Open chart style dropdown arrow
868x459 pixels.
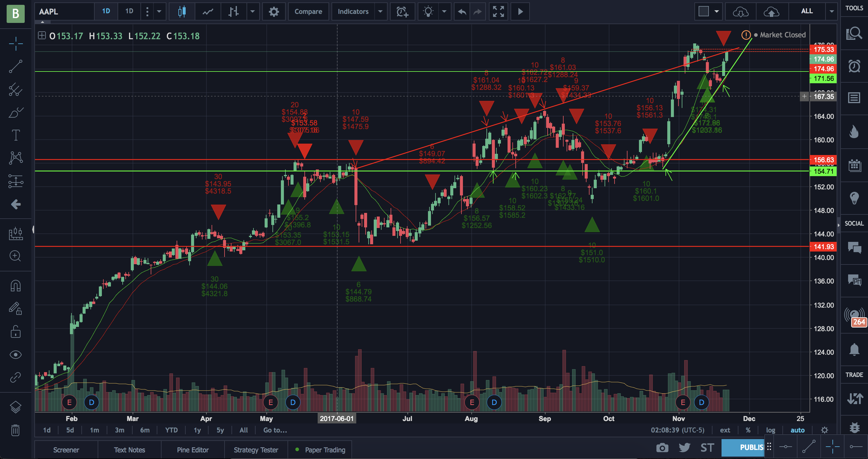coord(252,12)
